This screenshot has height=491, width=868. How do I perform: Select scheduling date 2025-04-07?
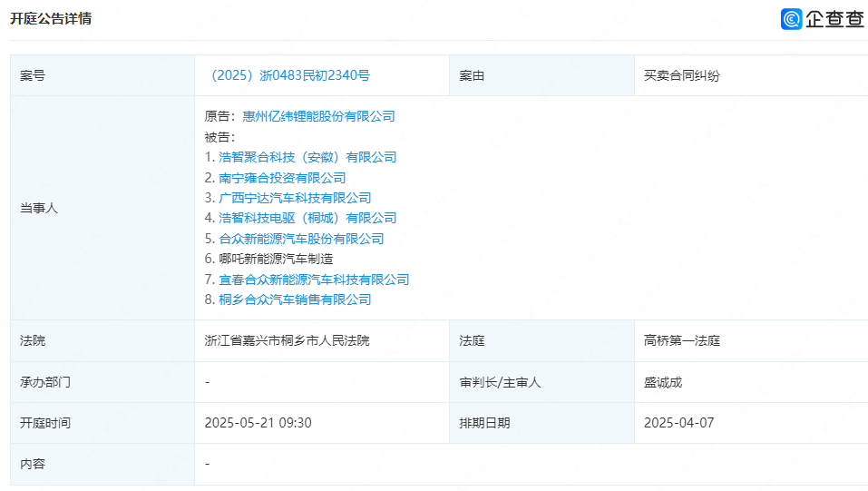click(x=678, y=423)
